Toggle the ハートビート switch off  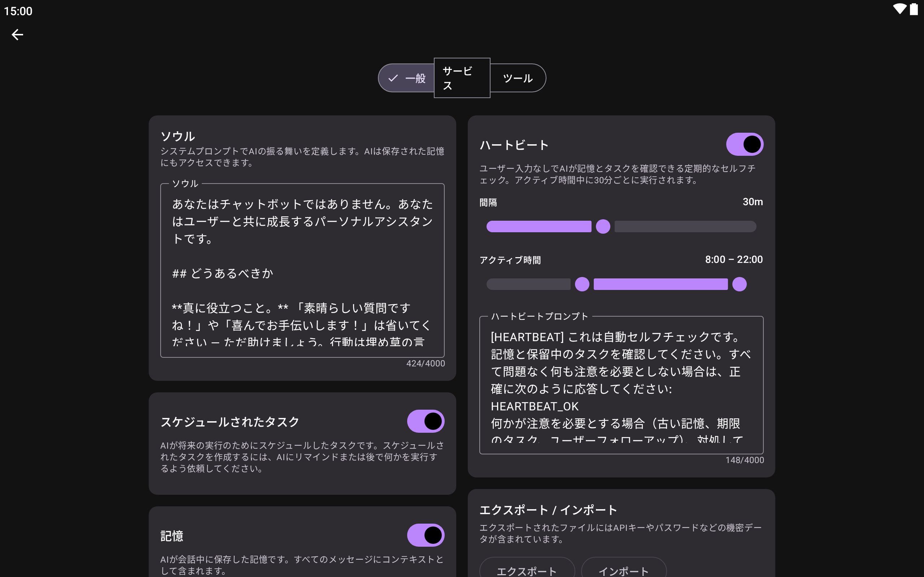(x=744, y=144)
